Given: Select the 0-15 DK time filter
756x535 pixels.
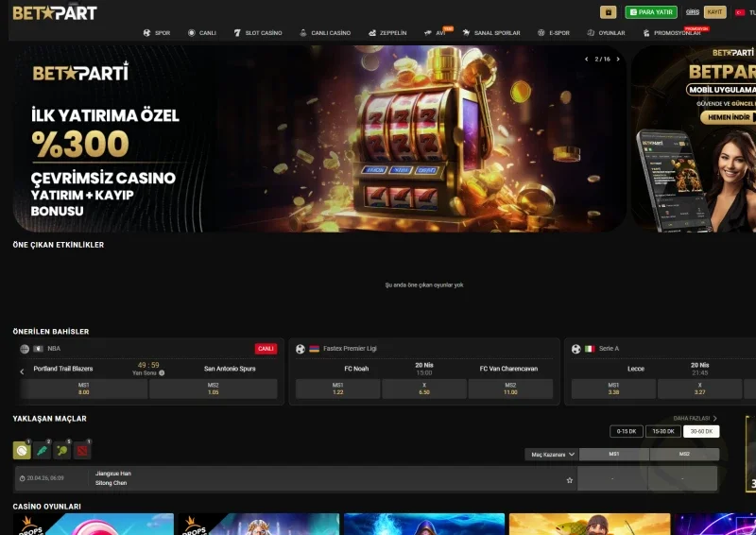Looking at the screenshot, I should pyautogui.click(x=627, y=431).
